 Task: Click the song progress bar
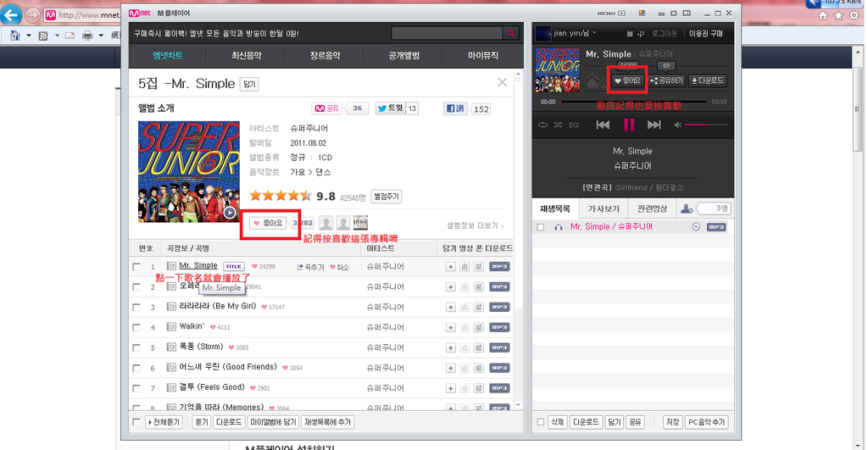click(634, 102)
